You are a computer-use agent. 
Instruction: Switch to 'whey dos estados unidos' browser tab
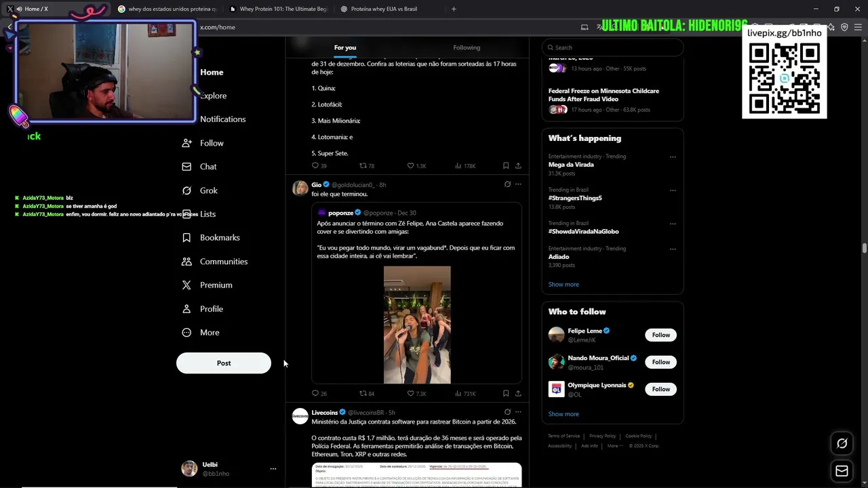(166, 9)
